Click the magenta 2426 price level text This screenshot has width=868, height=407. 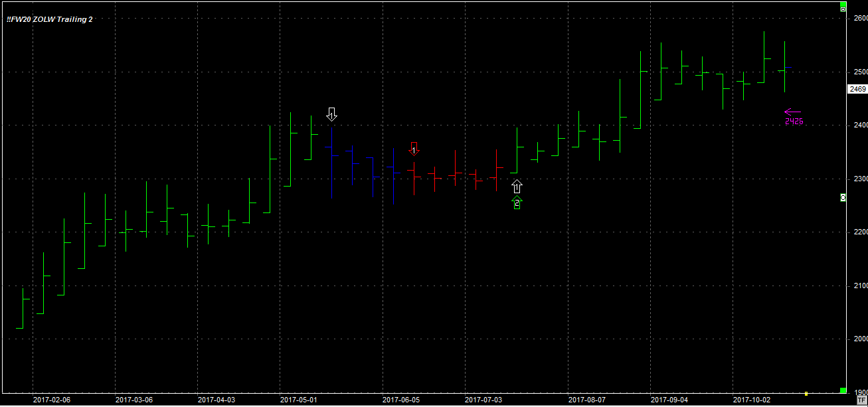coord(794,122)
